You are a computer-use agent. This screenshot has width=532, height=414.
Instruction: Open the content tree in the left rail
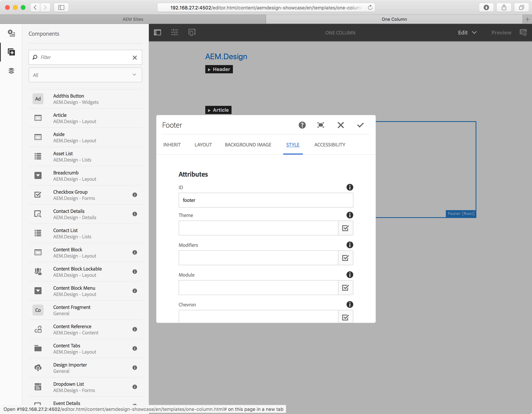click(11, 71)
